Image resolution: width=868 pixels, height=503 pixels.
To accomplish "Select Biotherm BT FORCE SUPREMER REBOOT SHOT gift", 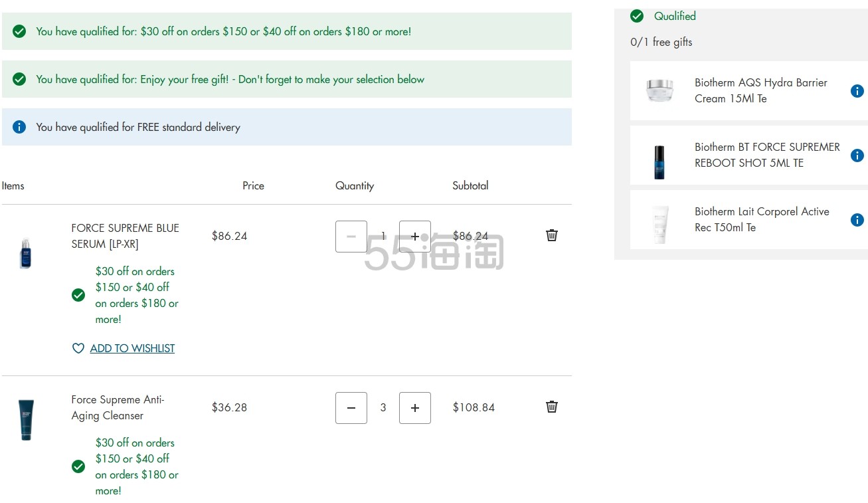I will point(748,155).
